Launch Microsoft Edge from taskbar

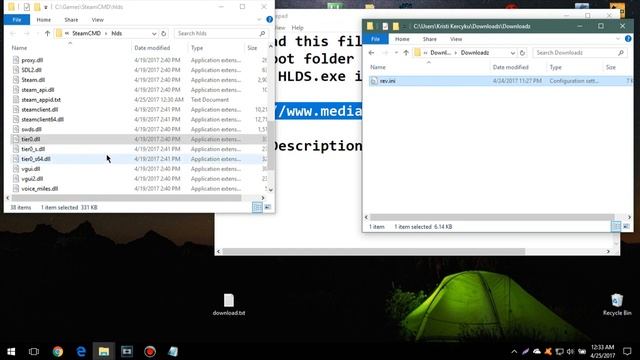click(81, 351)
